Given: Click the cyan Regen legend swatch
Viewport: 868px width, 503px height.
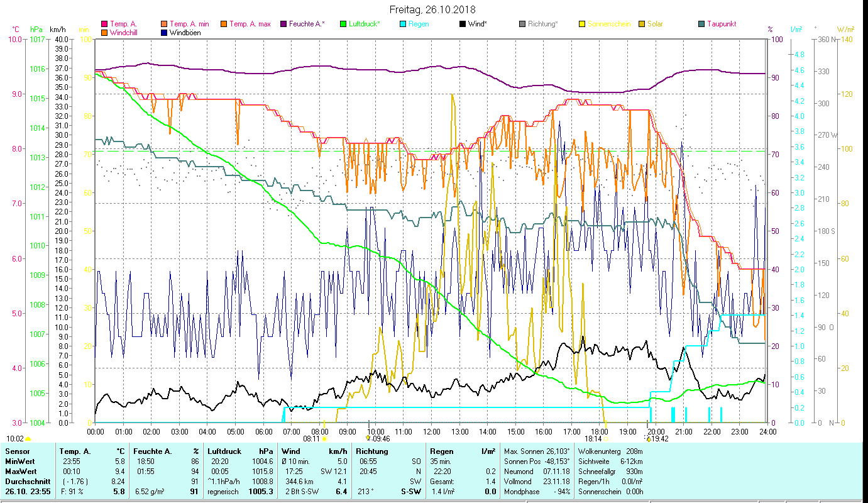Looking at the screenshot, I should [x=402, y=24].
